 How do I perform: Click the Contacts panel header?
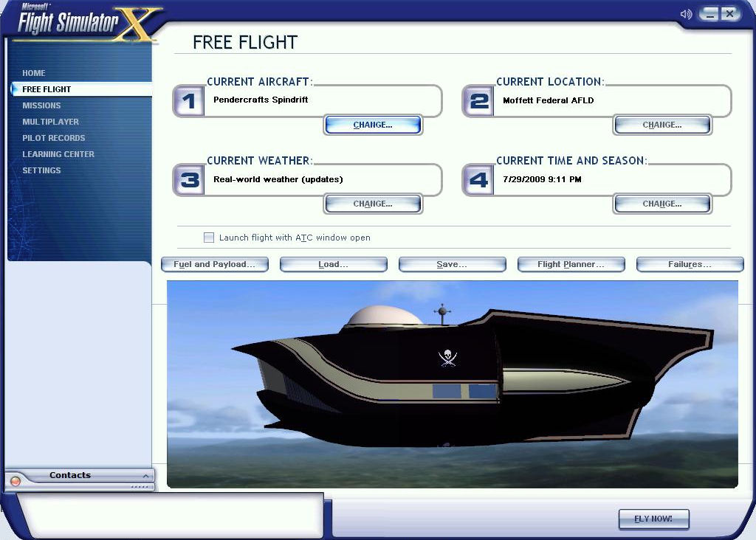click(x=80, y=475)
